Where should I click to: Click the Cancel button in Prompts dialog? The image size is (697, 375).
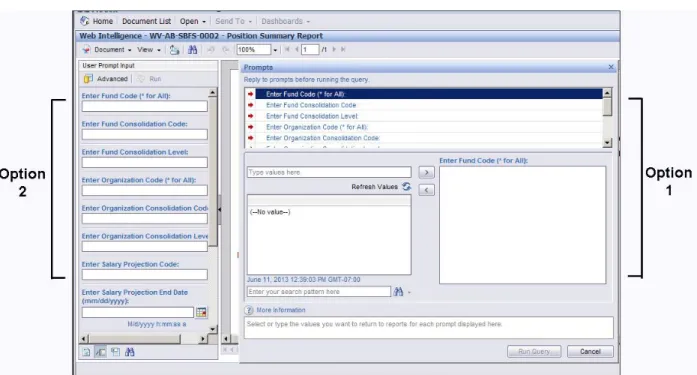click(x=590, y=351)
